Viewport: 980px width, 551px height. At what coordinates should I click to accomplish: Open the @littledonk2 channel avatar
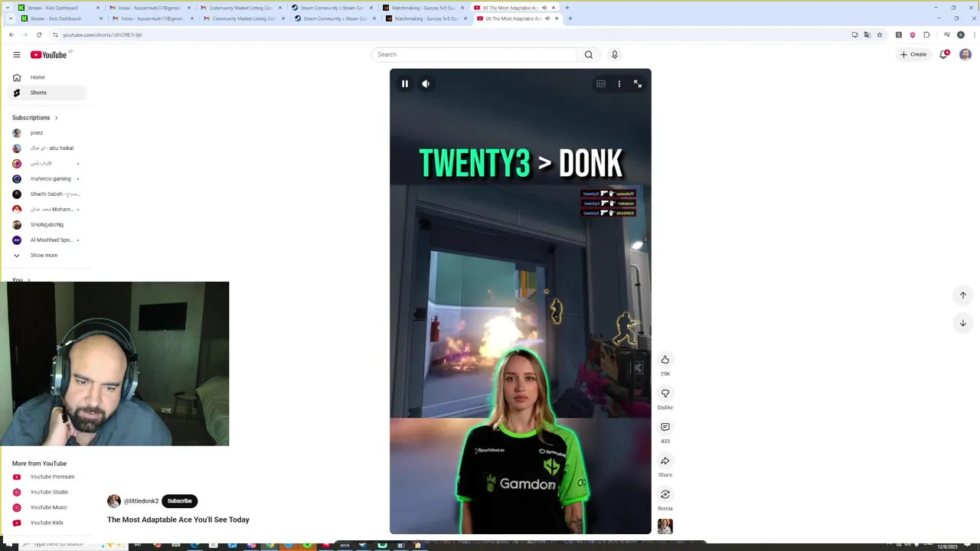click(114, 501)
